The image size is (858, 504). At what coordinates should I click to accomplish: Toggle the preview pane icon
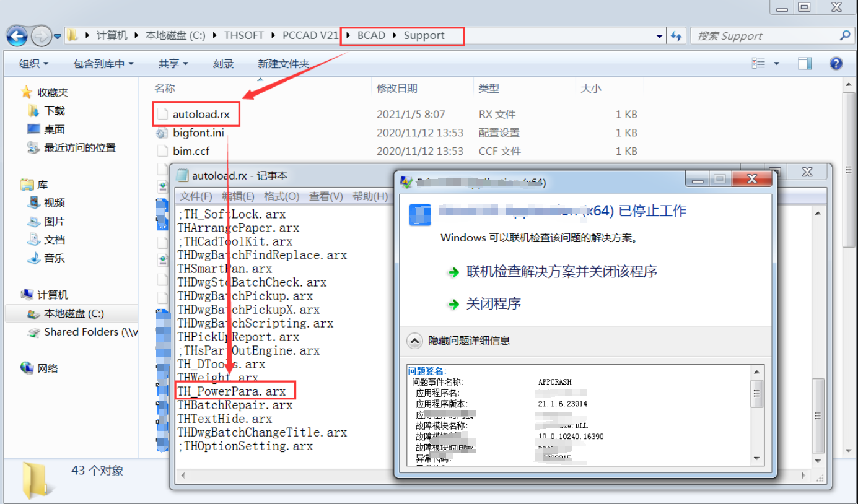pos(805,64)
